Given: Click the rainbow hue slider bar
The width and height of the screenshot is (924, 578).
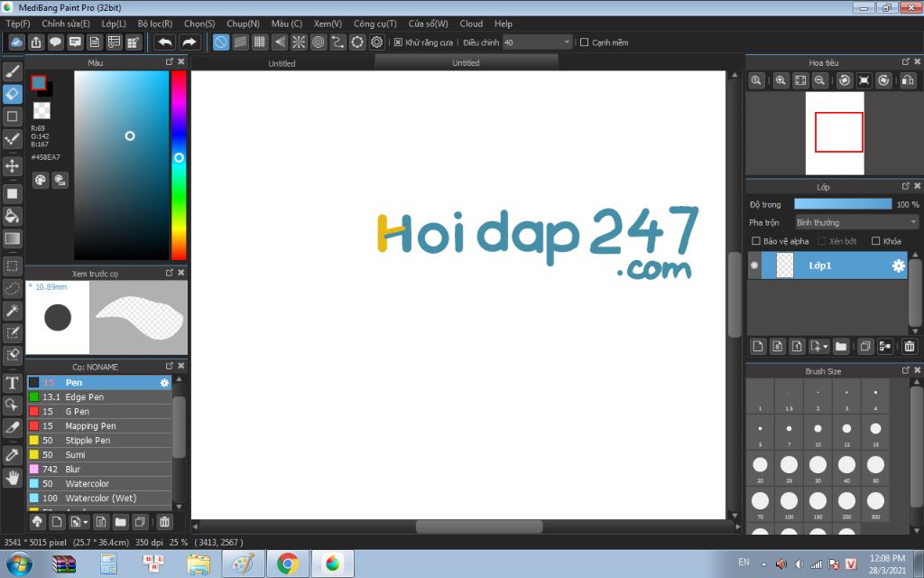Looking at the screenshot, I should point(179,165).
